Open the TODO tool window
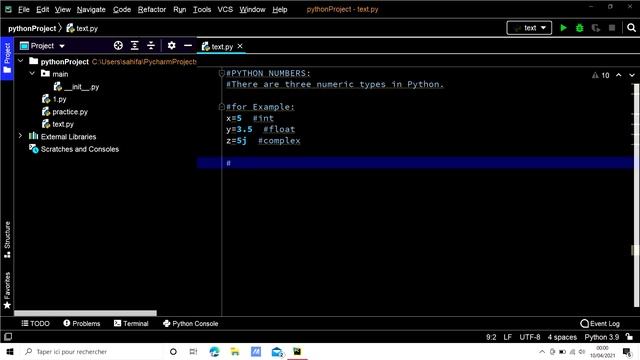The height and width of the screenshot is (360, 640). point(35,323)
